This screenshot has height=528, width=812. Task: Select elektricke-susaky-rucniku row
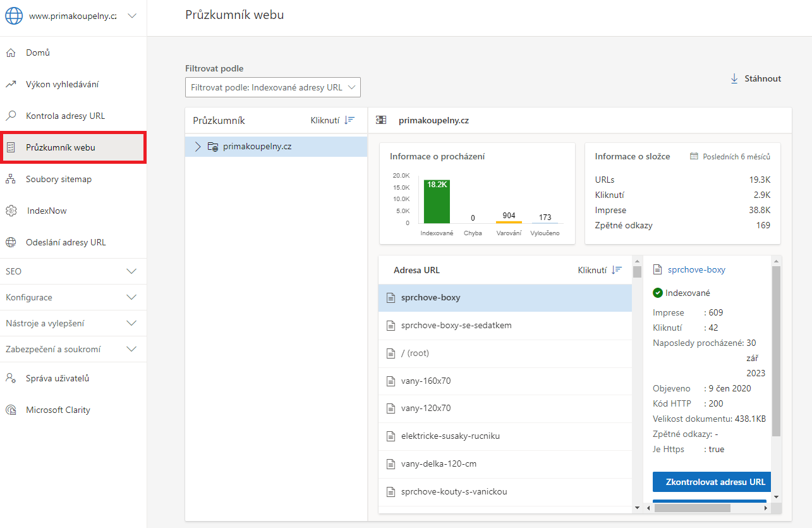coord(505,436)
